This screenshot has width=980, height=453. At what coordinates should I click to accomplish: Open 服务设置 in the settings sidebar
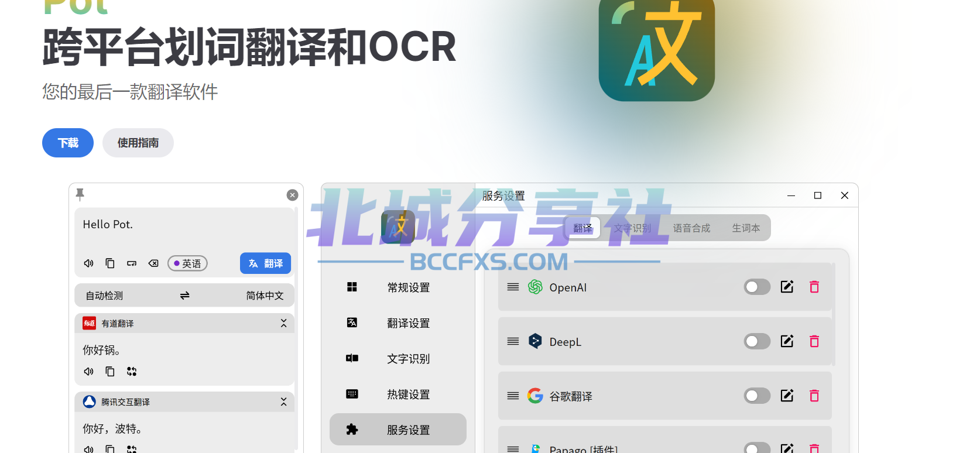pyautogui.click(x=398, y=430)
